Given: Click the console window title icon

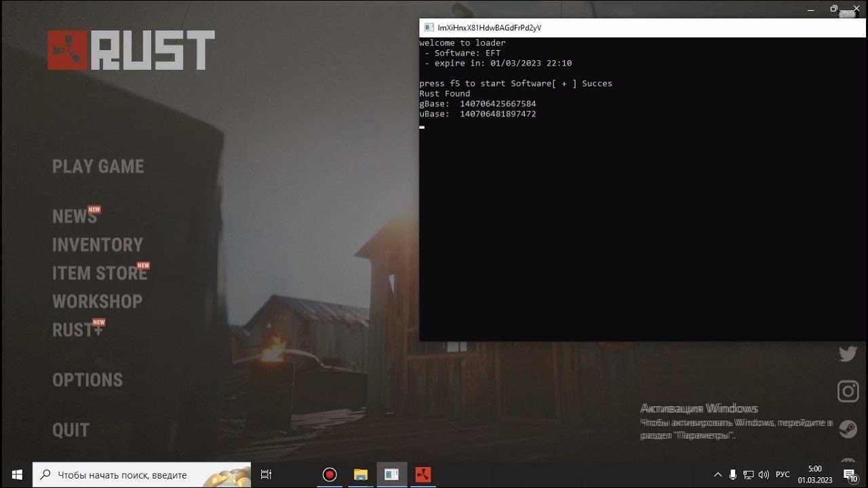Looking at the screenshot, I should click(x=429, y=28).
